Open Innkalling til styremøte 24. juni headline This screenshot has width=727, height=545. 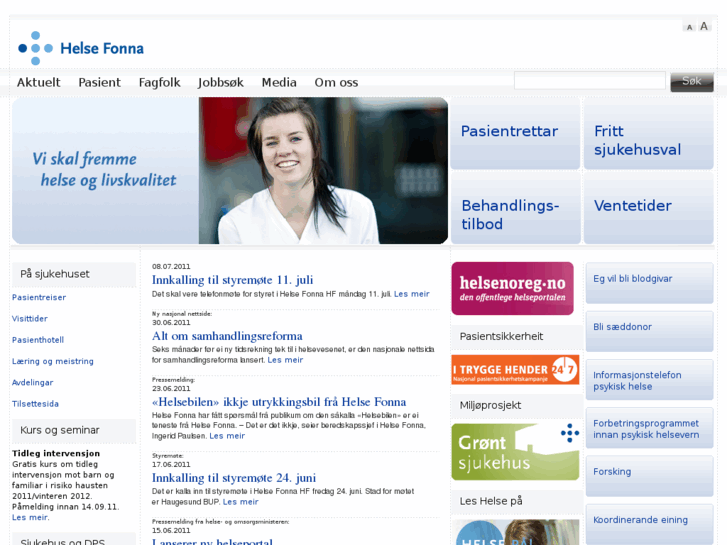coord(234,478)
